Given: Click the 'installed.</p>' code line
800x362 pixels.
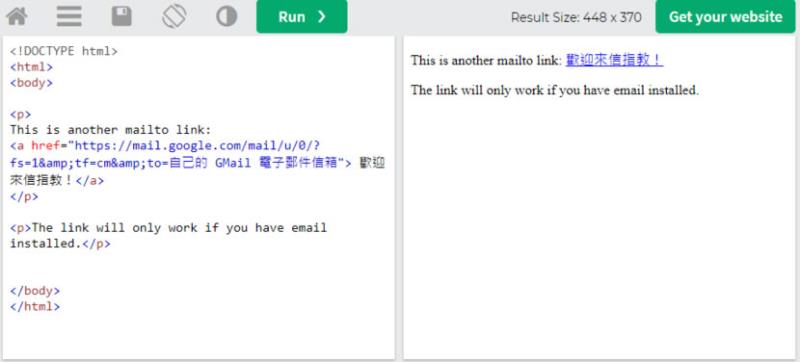Looking at the screenshot, I should 60,243.
